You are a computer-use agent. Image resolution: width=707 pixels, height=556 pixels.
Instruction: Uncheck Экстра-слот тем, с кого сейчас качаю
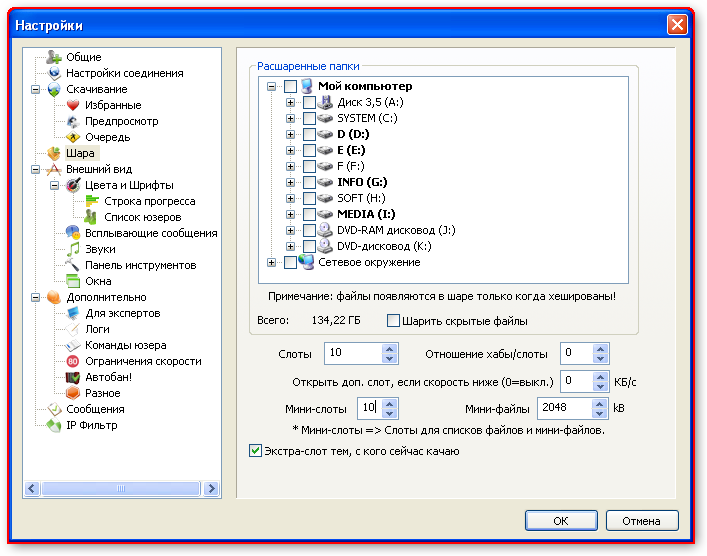click(x=255, y=450)
